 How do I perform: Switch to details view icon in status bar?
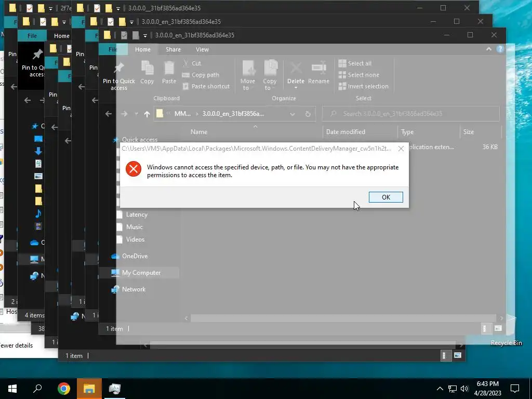(x=485, y=328)
